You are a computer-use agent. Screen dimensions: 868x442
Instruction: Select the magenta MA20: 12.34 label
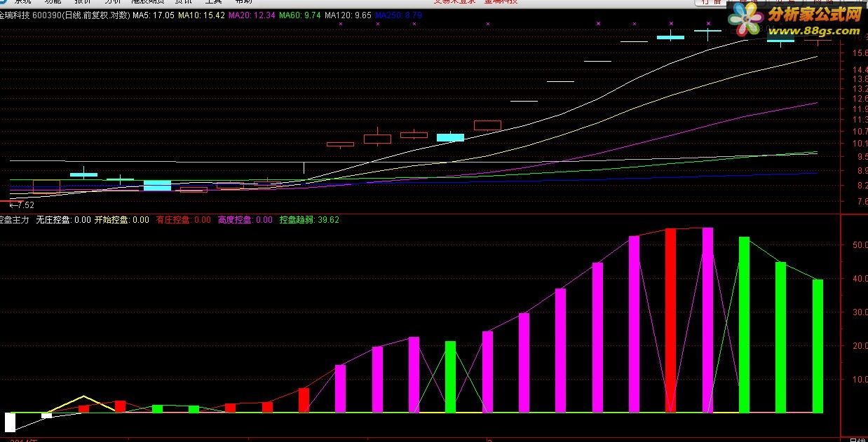click(252, 15)
